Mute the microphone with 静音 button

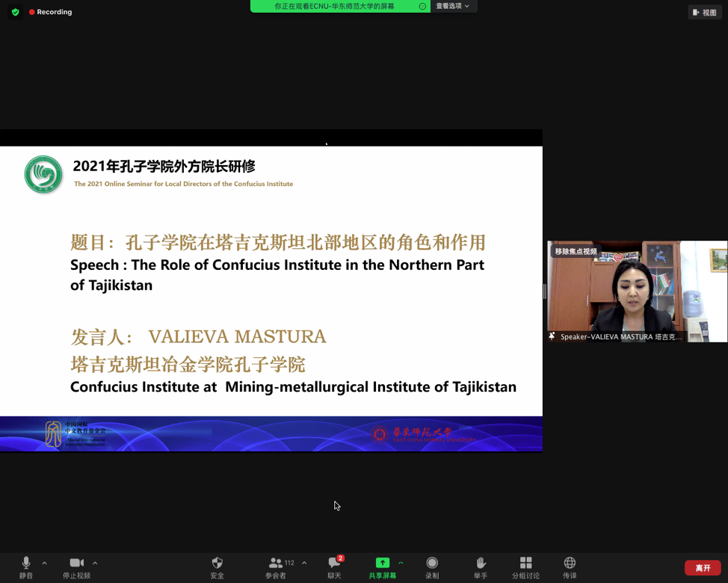tap(26, 567)
